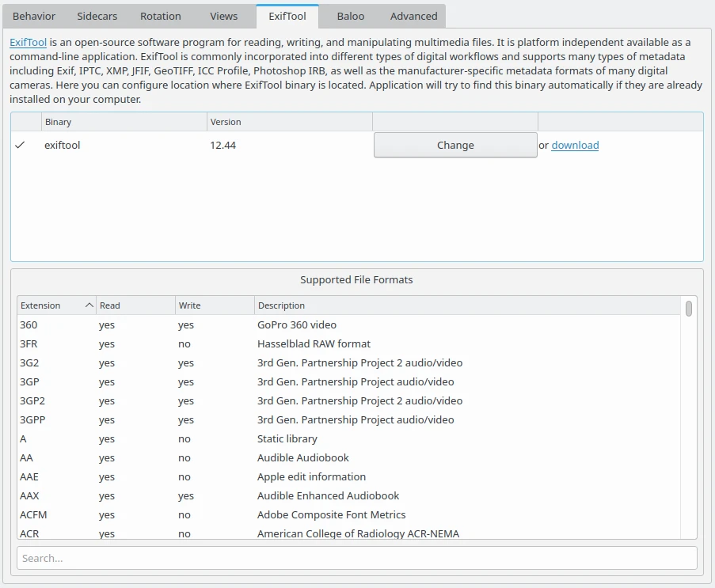Switch to the Behavior tab
715x588 pixels.
coord(34,16)
